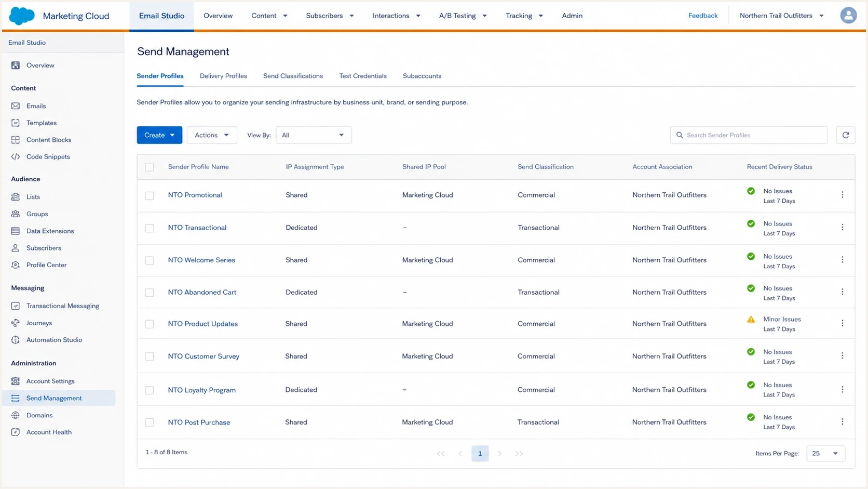The height and width of the screenshot is (489, 868).
Task: Open the NTO Abandoned Cart profile link
Action: (202, 292)
